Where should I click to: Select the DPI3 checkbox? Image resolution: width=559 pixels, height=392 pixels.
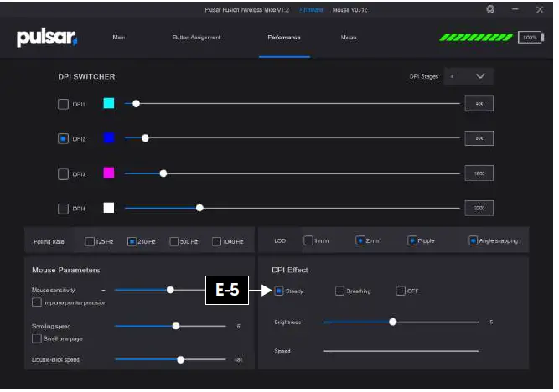click(x=63, y=174)
